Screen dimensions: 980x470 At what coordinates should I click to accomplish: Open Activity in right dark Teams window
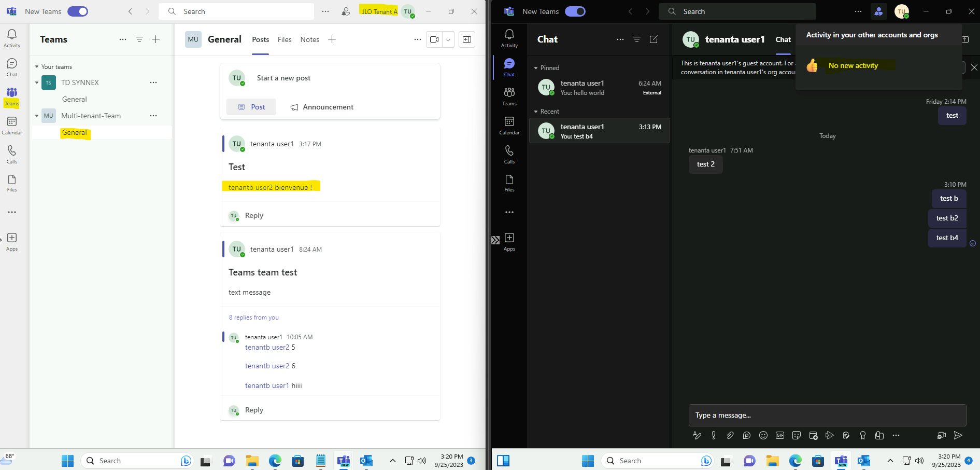[509, 38]
